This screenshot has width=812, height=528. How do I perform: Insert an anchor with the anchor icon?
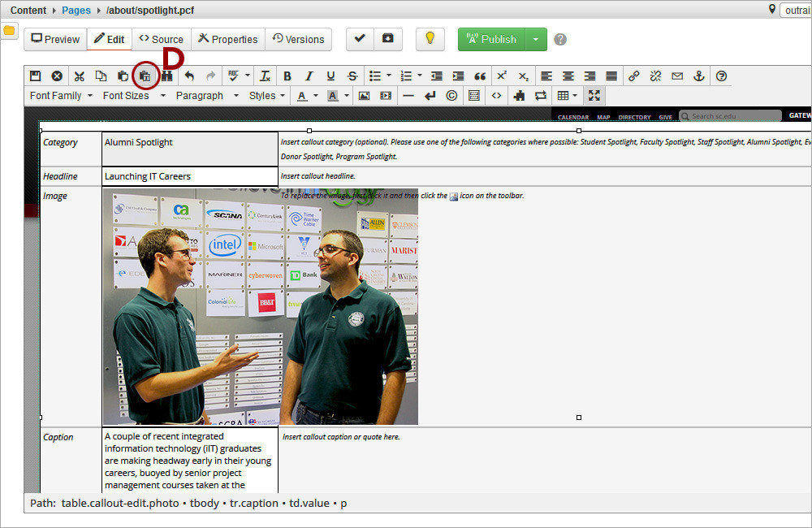pos(699,76)
